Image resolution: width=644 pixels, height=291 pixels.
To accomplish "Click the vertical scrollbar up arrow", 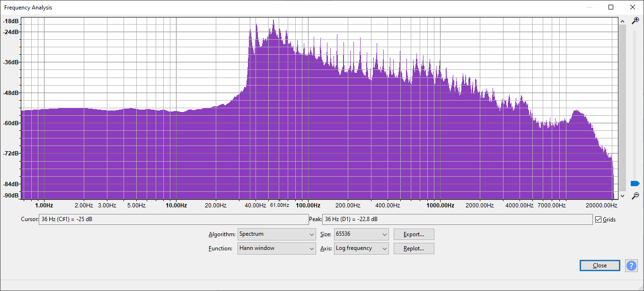I will pyautogui.click(x=622, y=21).
